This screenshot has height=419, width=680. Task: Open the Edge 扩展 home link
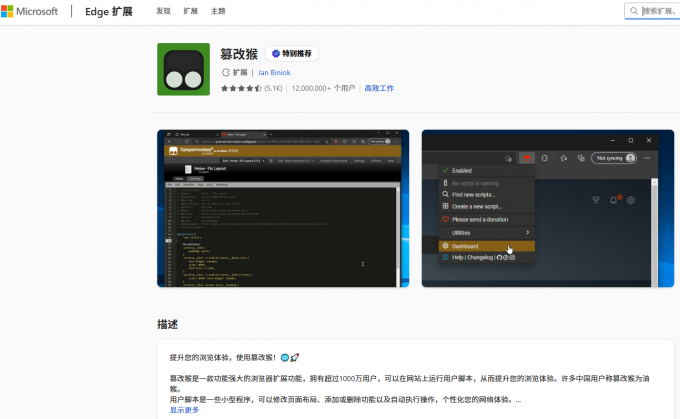click(x=108, y=11)
